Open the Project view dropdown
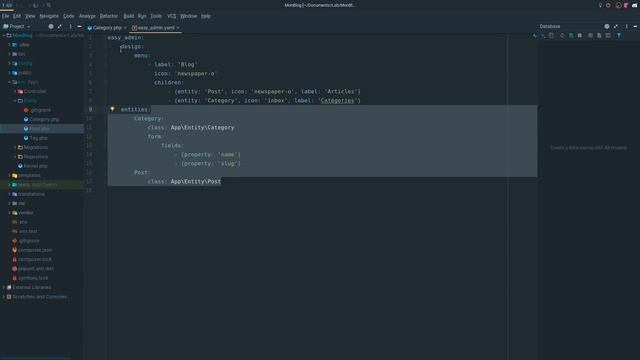 tap(17, 27)
